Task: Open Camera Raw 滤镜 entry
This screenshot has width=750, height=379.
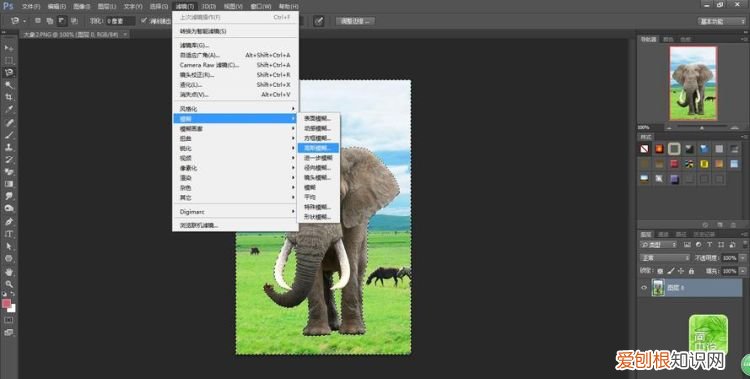Action: 235,65
